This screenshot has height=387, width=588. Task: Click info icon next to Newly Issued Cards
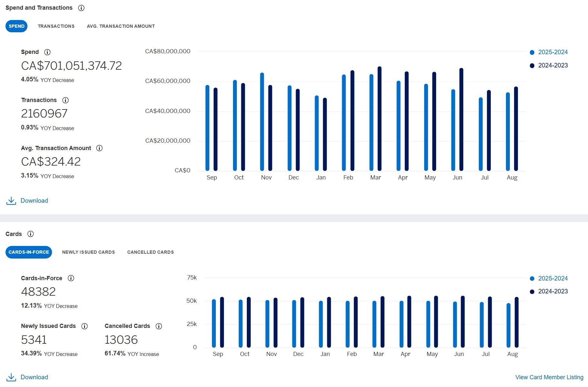click(x=85, y=326)
